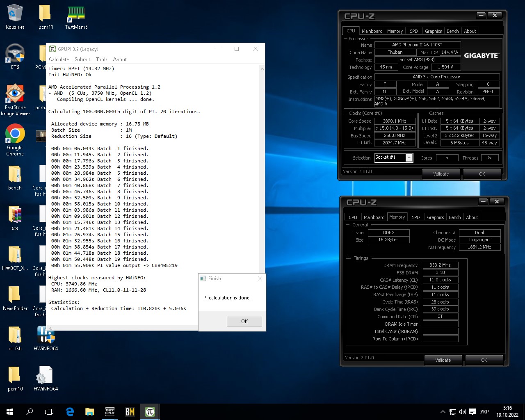525x420 pixels.
Task: Open the clock and date flyout
Action: click(507, 412)
